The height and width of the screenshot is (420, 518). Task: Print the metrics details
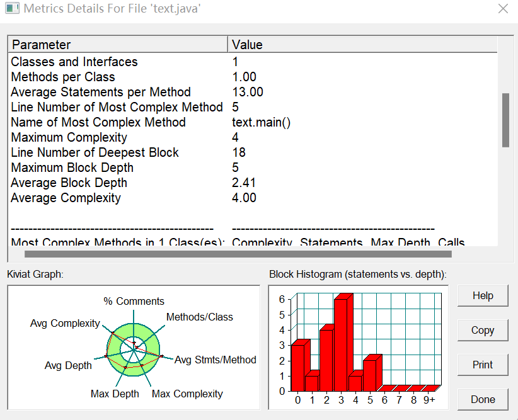483,365
